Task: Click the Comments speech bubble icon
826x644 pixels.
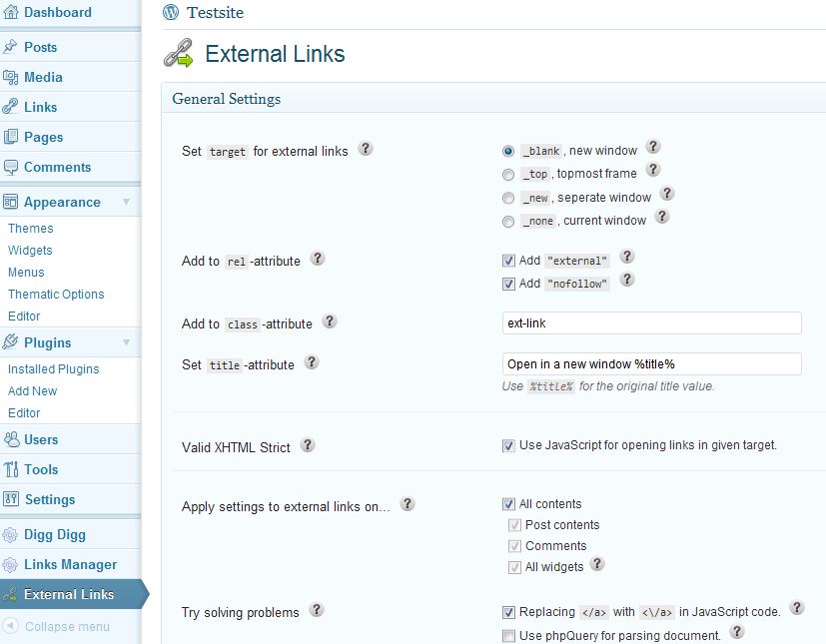Action: point(10,167)
